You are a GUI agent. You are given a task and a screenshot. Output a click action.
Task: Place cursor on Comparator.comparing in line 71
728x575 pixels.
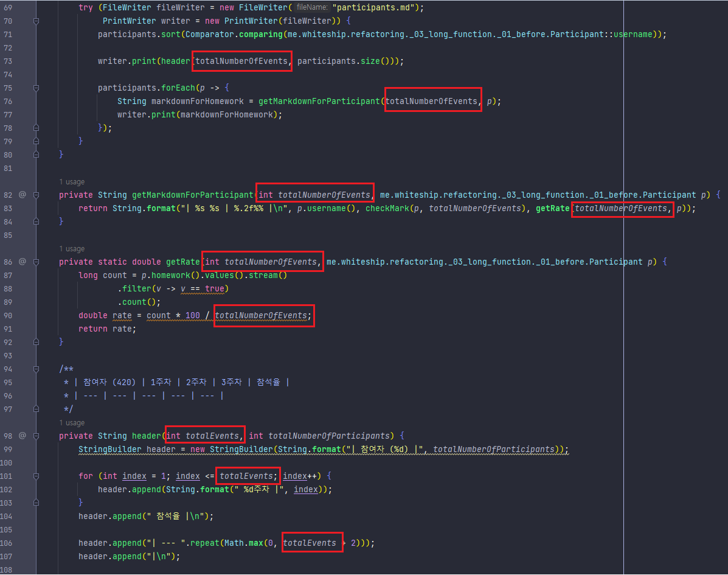[234, 34]
